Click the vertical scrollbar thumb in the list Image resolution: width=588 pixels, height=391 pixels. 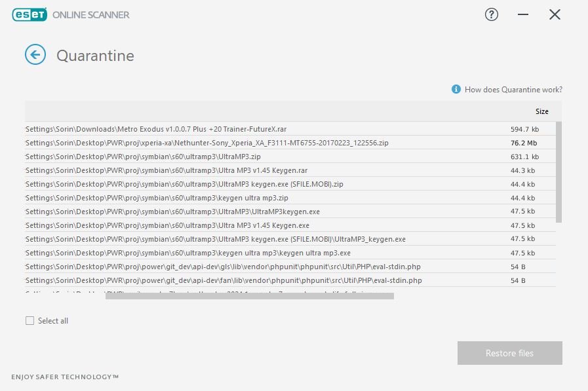(559, 172)
